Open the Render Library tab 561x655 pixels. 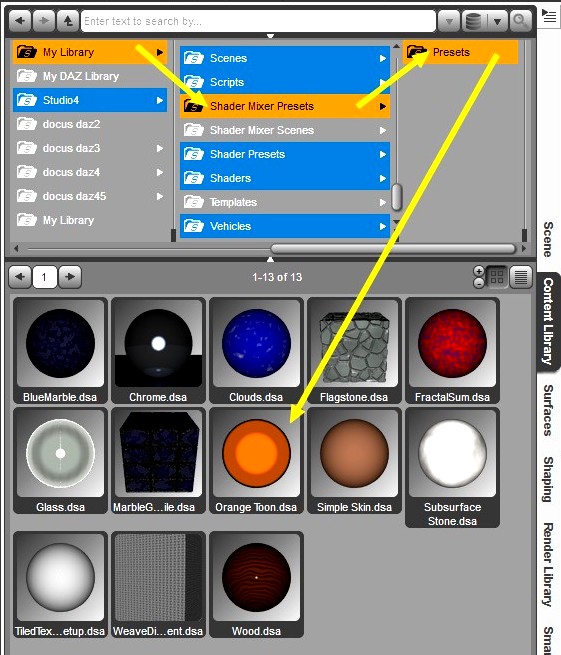(548, 564)
